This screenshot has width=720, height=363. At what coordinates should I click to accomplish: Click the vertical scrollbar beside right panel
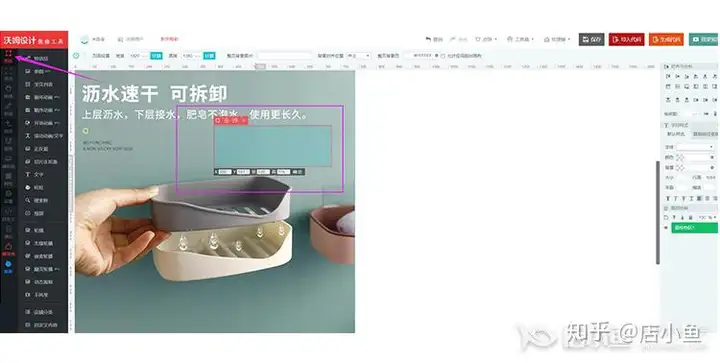(658, 212)
